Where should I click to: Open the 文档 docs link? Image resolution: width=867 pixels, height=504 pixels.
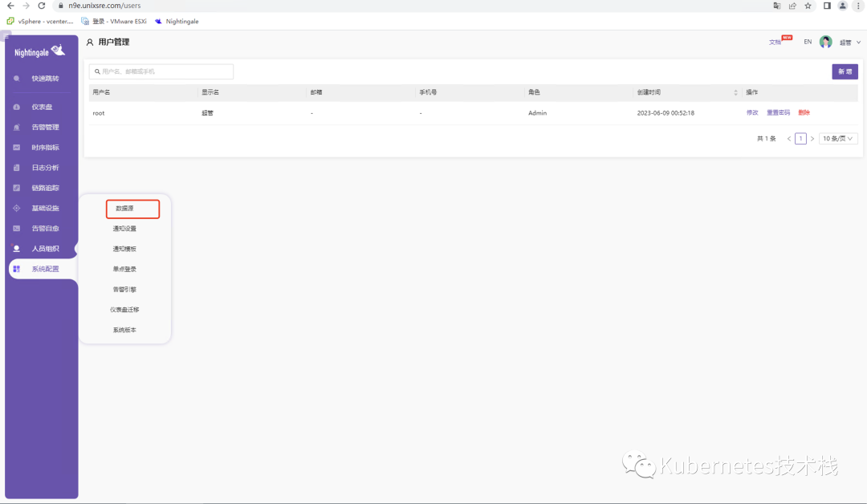pyautogui.click(x=775, y=42)
